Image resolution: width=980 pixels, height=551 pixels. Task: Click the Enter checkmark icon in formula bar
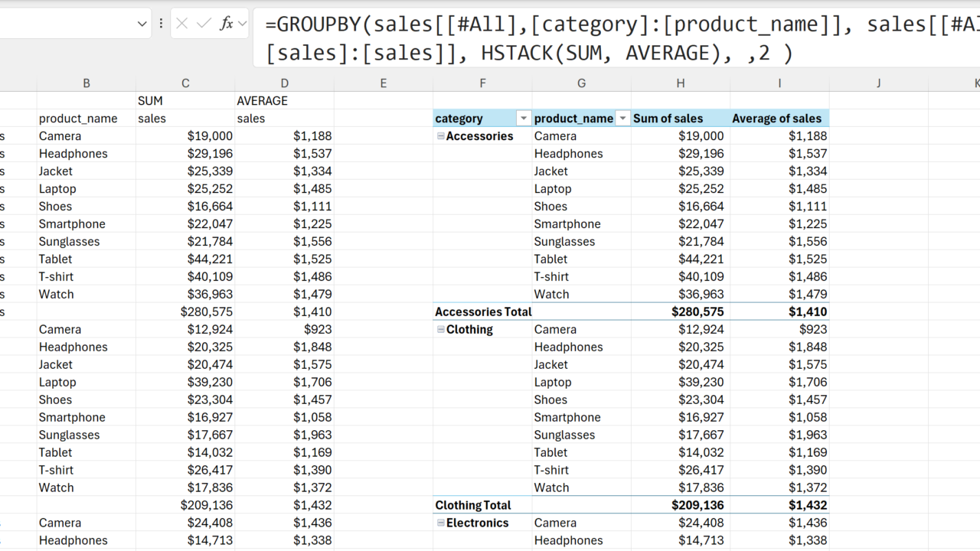(x=204, y=24)
